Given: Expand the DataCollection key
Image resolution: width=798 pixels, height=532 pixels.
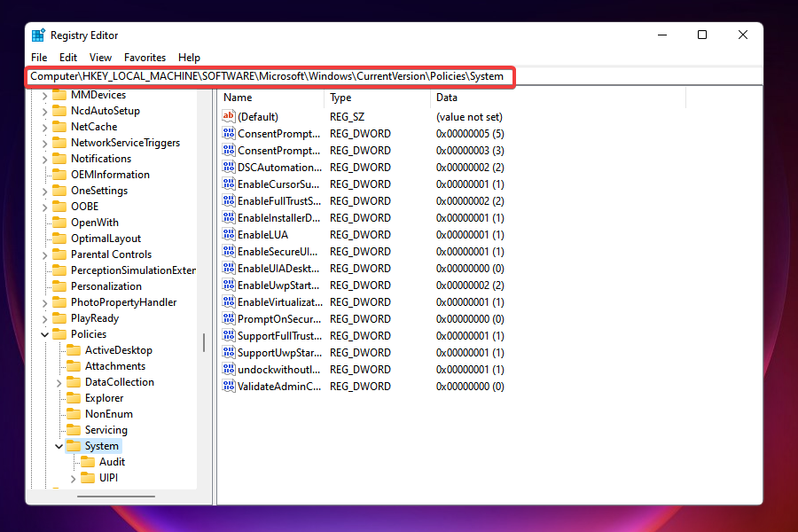Looking at the screenshot, I should pyautogui.click(x=59, y=382).
